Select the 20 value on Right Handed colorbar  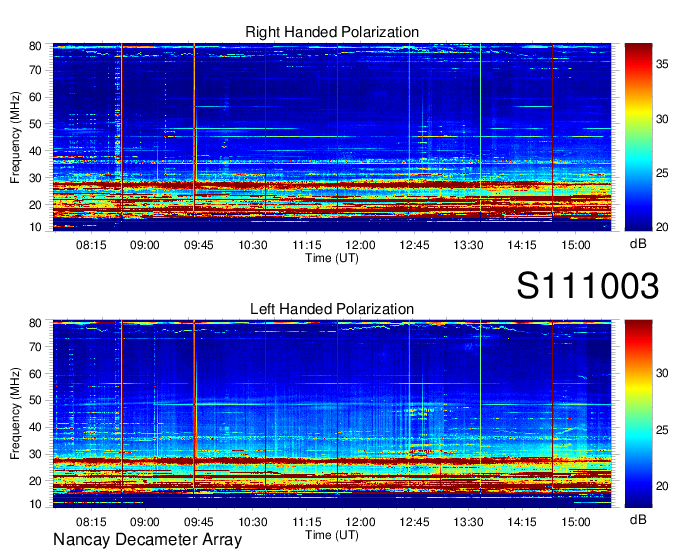point(662,227)
